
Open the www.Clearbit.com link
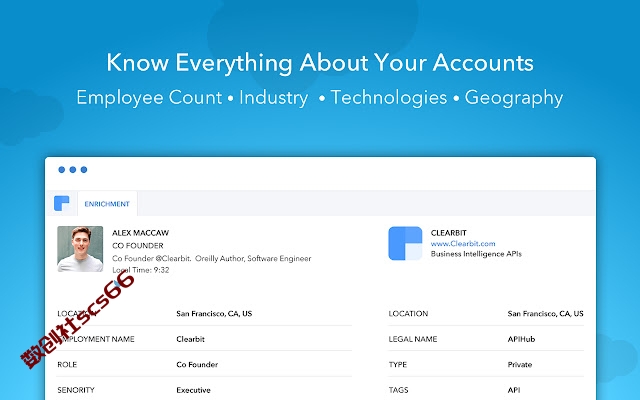pos(463,244)
